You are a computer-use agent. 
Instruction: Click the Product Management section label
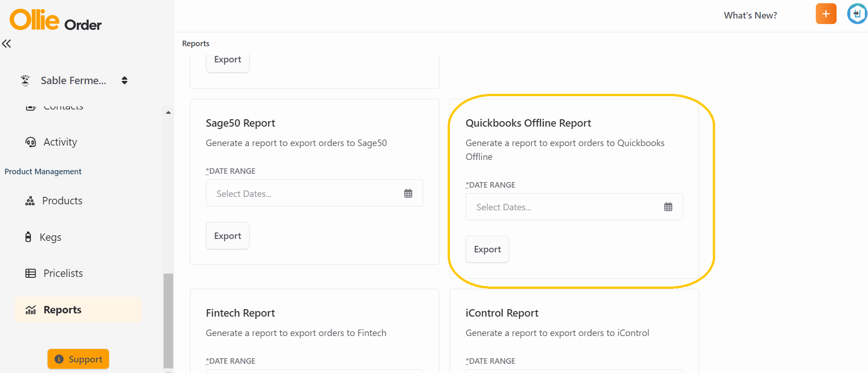point(43,171)
